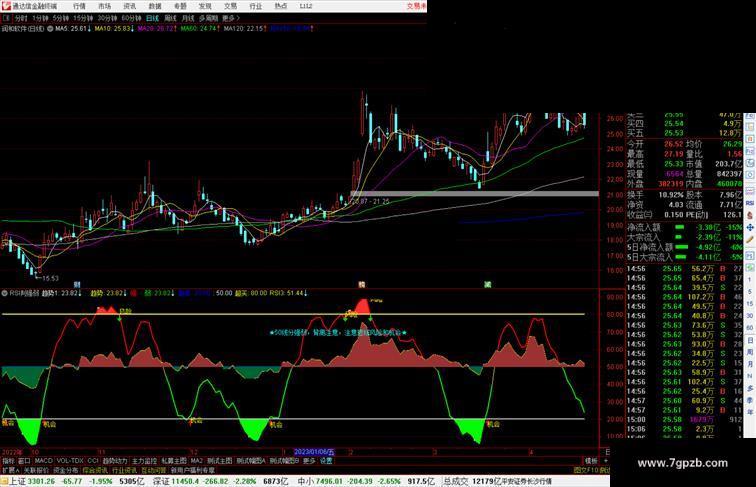The image size is (756, 487).
Task: Select the MA2 indicator tab
Action: click(x=197, y=460)
